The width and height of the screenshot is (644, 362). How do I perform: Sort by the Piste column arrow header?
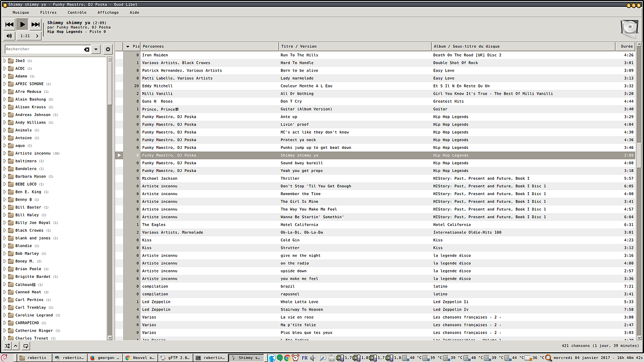(132, 46)
